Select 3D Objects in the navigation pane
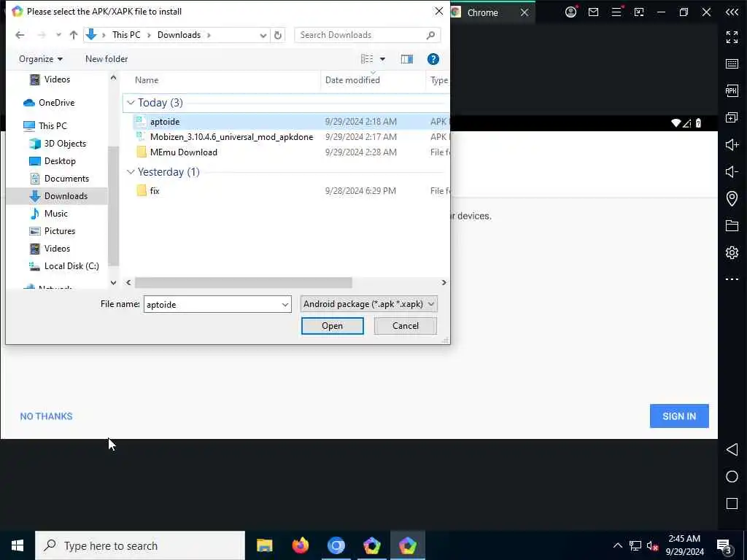Screen dimensions: 747x560 (65, 144)
